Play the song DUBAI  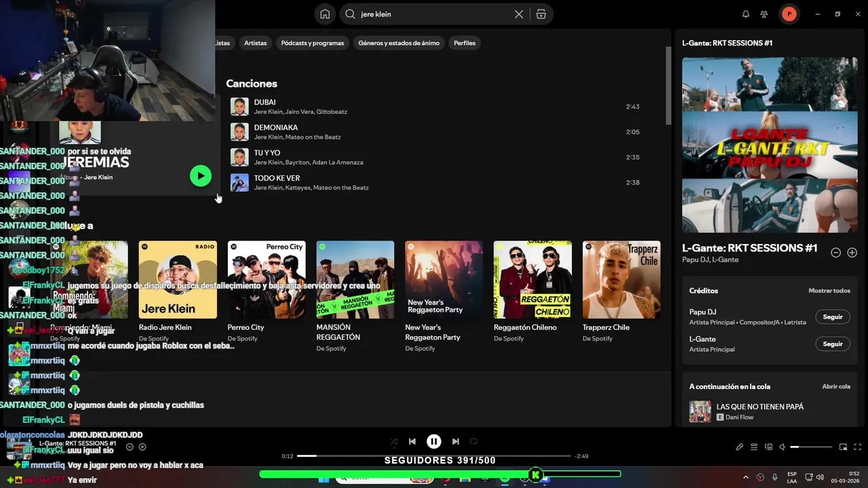[x=264, y=102]
